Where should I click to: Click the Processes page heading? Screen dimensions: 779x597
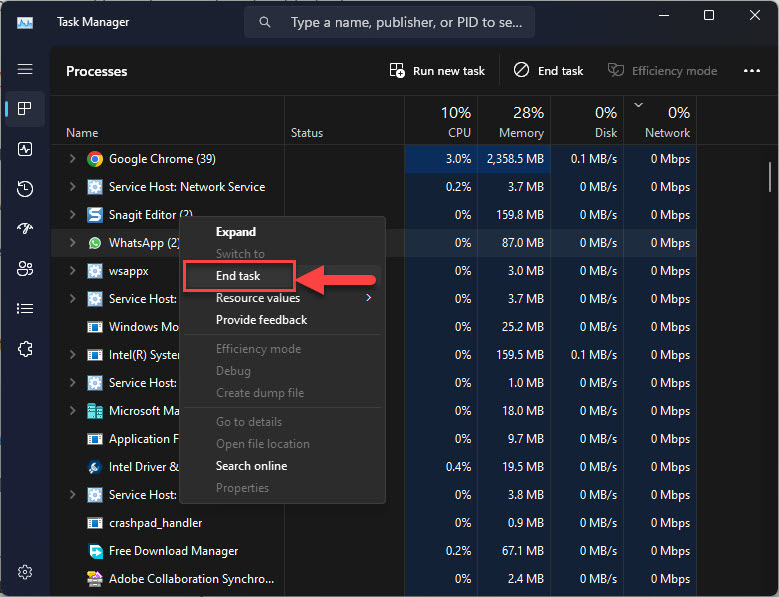[96, 72]
